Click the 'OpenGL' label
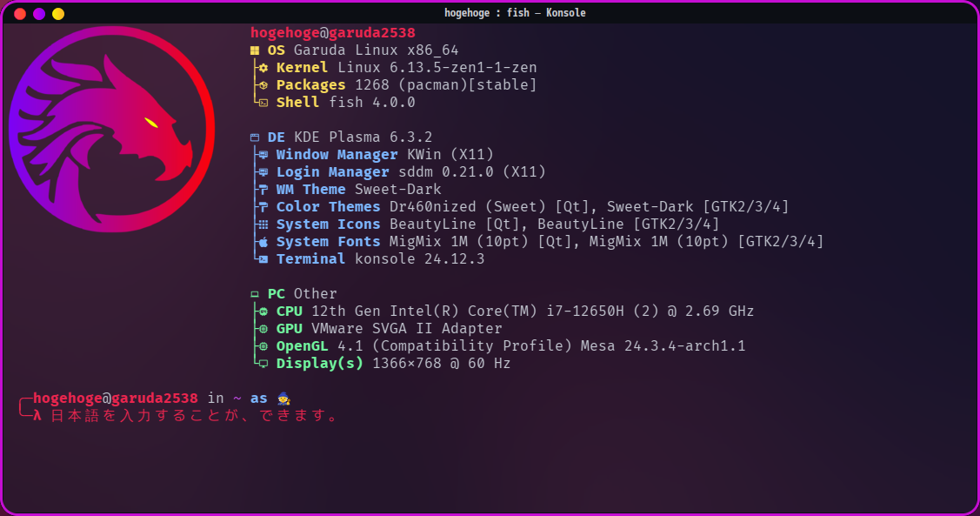Image resolution: width=980 pixels, height=516 pixels. point(302,345)
